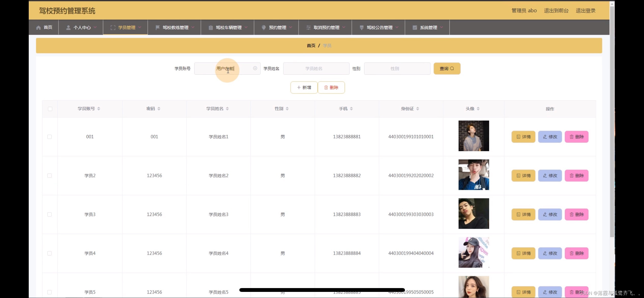The width and height of the screenshot is (644, 298).
Task: Check the row checkbox for 学员5
Action: (50, 292)
